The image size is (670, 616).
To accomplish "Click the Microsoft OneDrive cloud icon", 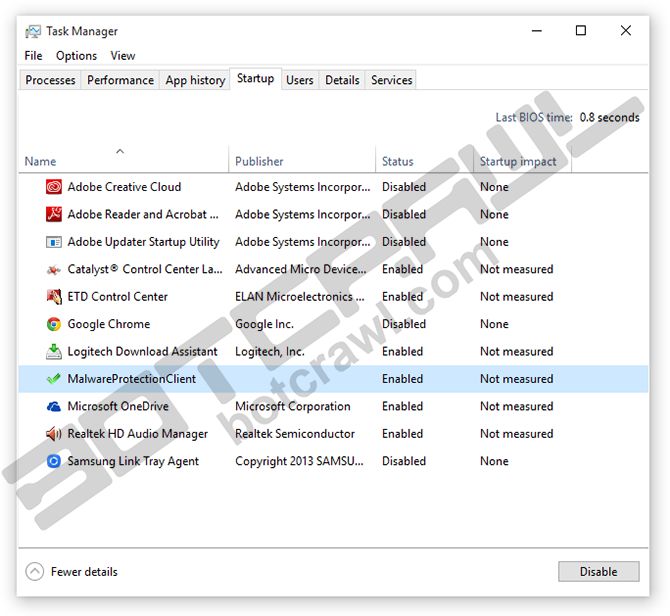I will tap(54, 406).
